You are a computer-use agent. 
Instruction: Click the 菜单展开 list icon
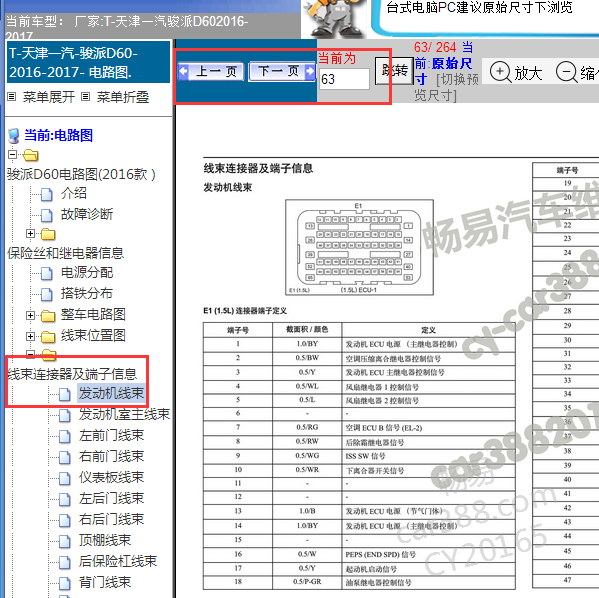click(x=12, y=97)
